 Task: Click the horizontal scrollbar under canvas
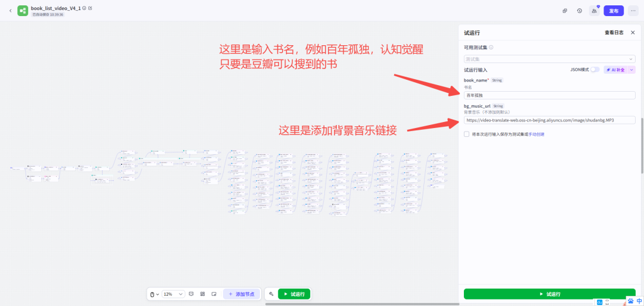[x=363, y=304]
